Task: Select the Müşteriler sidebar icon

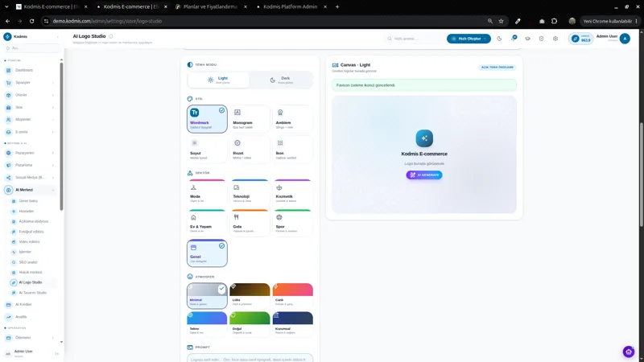Action: [9, 119]
